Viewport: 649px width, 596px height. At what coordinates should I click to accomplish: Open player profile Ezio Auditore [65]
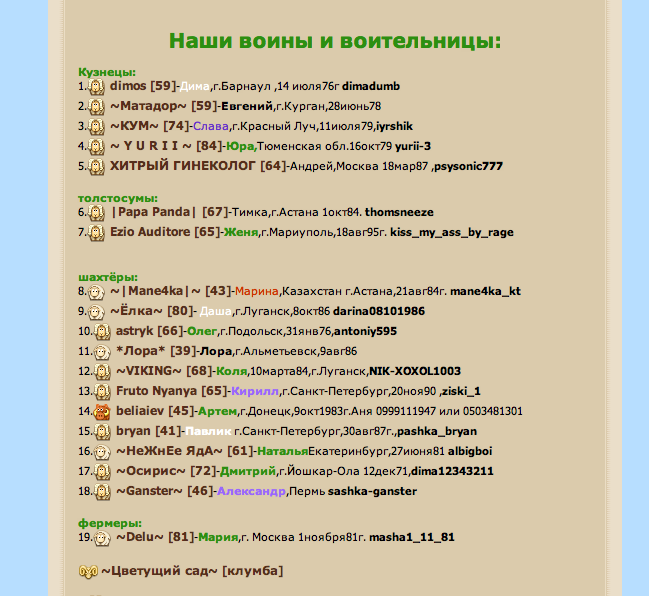[x=165, y=232]
